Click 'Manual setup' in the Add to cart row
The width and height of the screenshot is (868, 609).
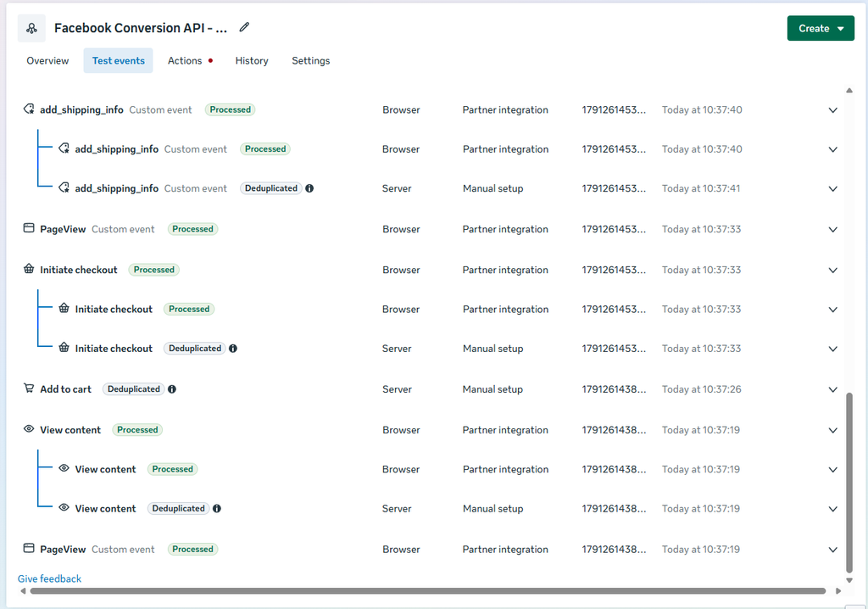(x=492, y=389)
